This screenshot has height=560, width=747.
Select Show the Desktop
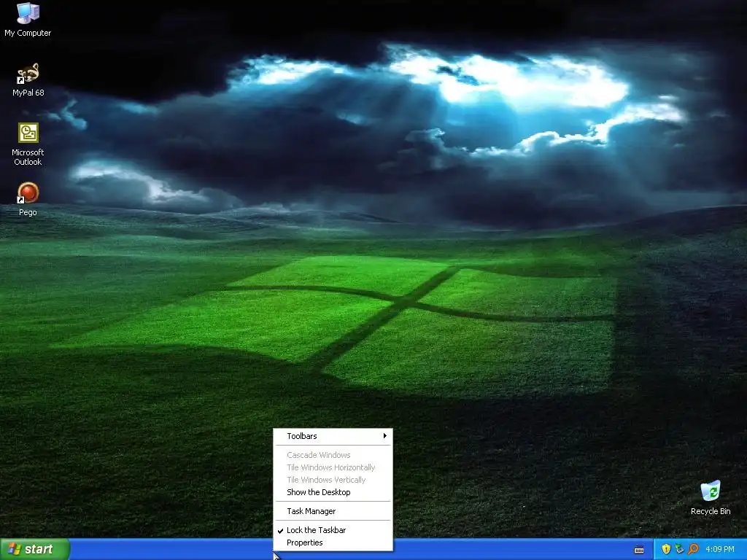tap(333, 492)
